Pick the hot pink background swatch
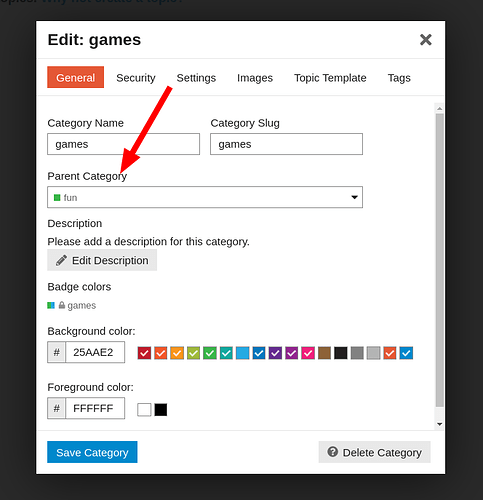 308,353
